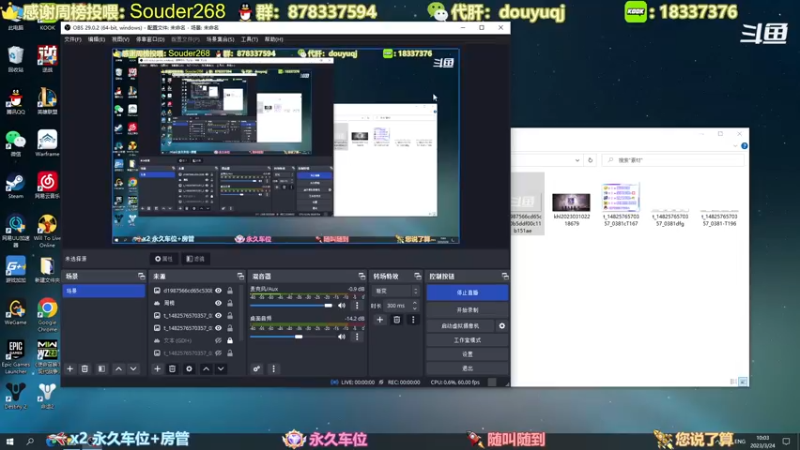
Task: Open the 工具(T) menu in OBS
Action: (x=249, y=39)
